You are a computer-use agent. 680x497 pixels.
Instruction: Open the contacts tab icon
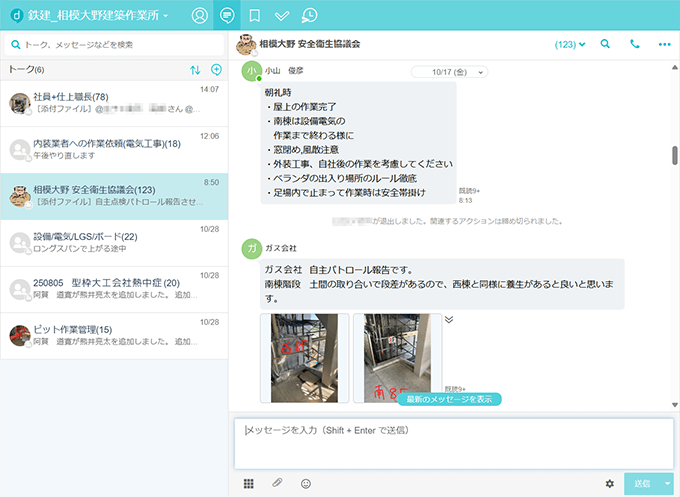199,16
